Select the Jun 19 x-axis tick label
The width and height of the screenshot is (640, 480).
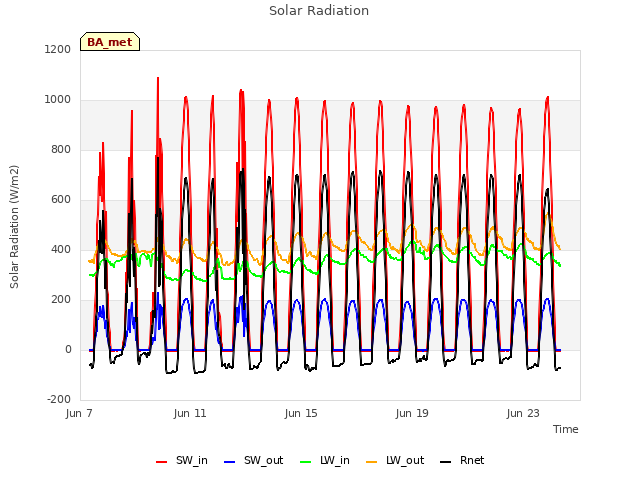(412, 413)
